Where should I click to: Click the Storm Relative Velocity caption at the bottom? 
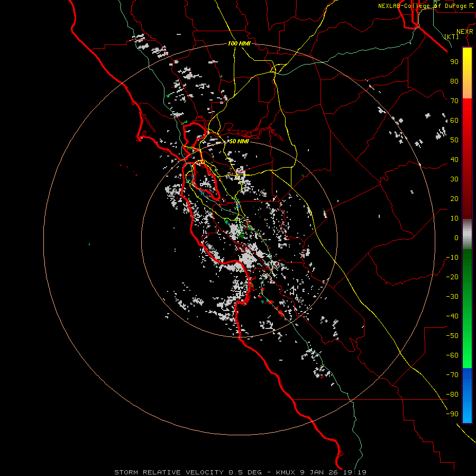(241, 472)
